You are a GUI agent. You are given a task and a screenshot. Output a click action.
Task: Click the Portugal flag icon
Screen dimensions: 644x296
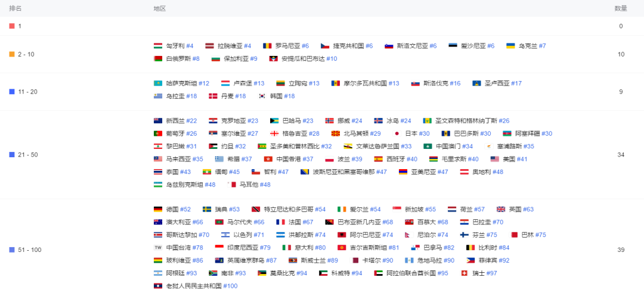coord(157,133)
